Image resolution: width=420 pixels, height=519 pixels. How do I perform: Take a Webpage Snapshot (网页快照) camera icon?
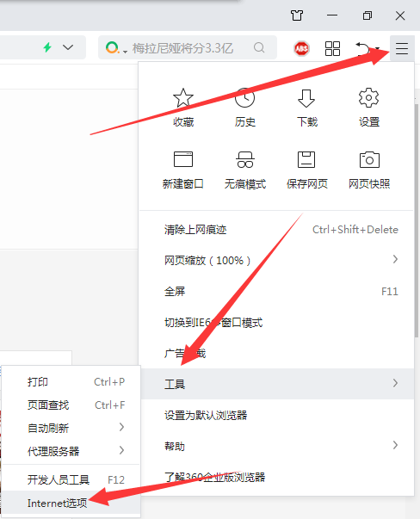pos(369,159)
